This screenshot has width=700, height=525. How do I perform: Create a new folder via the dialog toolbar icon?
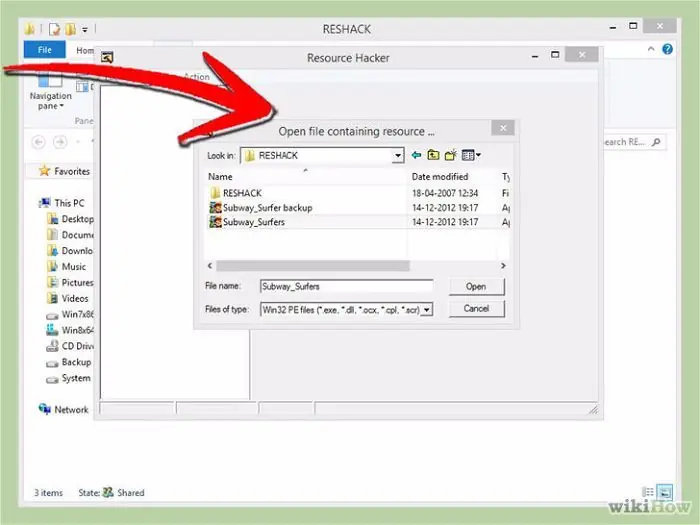450,155
